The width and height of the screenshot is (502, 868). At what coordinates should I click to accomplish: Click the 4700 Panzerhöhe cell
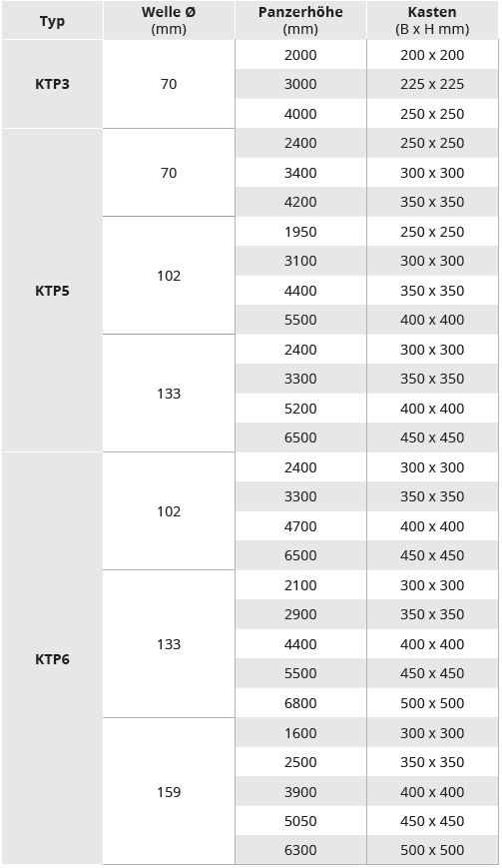[x=300, y=525]
